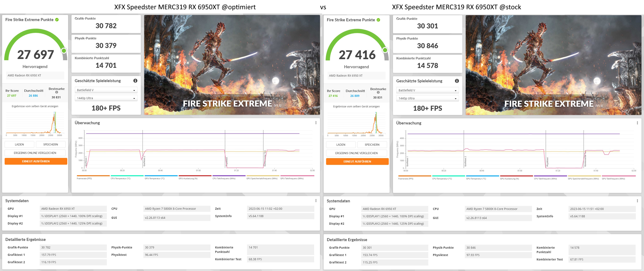Image resolution: width=644 pixels, height=271 pixels.
Task: Click CPU field AMD Ryzen 7 5800X, stock side
Action: pyautogui.click(x=498, y=209)
